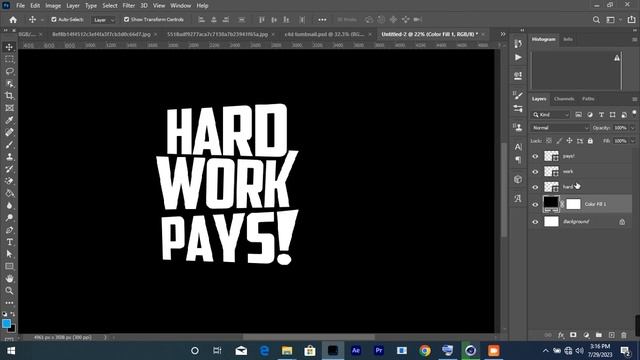Click the Home icon in options bar
This screenshot has width=640, height=360.
point(13,20)
